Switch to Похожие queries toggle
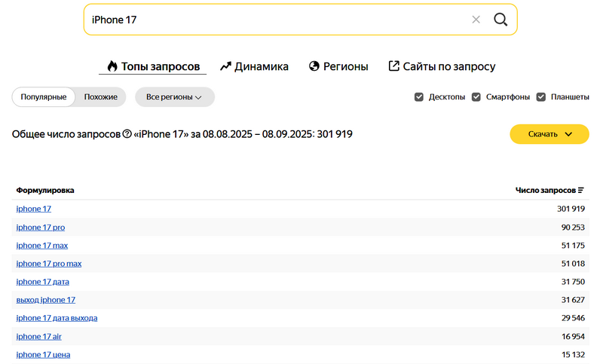The image size is (603, 364). pos(101,97)
